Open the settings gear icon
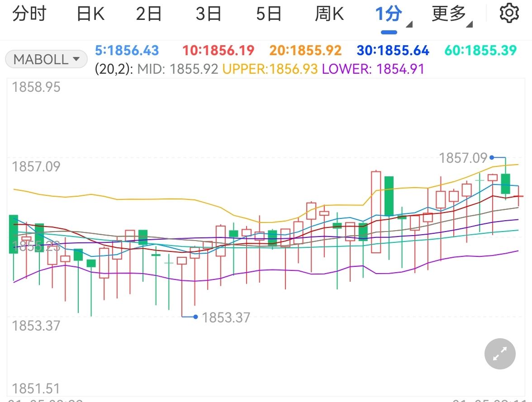 click(x=509, y=14)
